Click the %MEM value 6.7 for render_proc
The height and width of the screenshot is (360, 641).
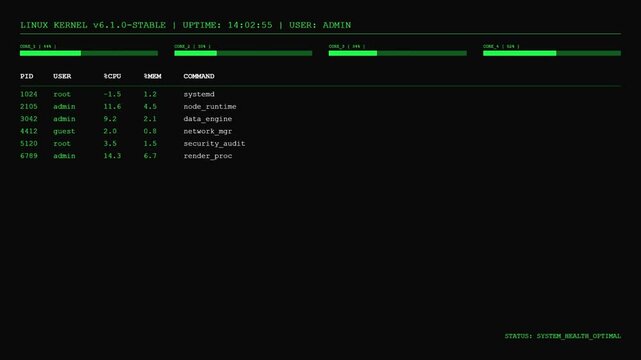pos(150,156)
